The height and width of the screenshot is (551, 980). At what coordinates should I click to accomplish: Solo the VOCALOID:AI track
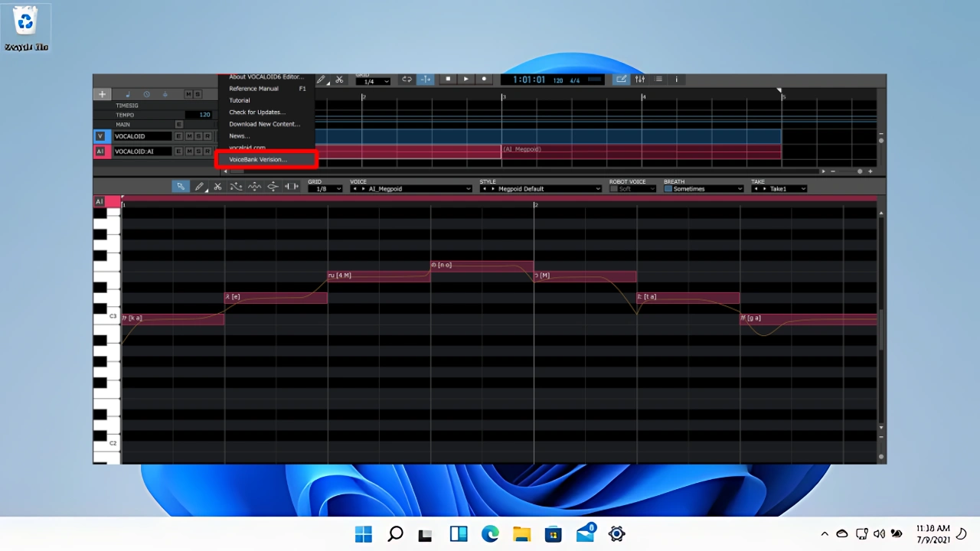[198, 152]
